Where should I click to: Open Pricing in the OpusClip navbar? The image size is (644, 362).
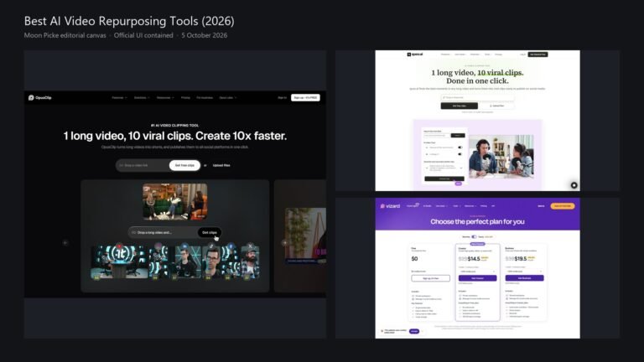[185, 98]
